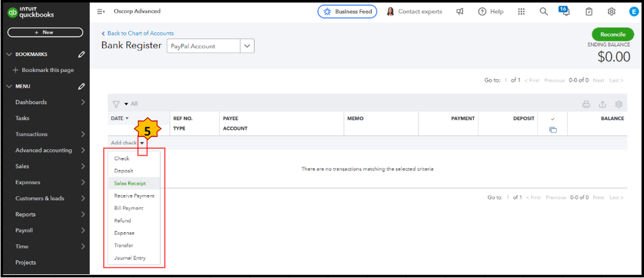The width and height of the screenshot is (644, 278).
Task: Open the All filter dropdown
Action: tap(131, 104)
